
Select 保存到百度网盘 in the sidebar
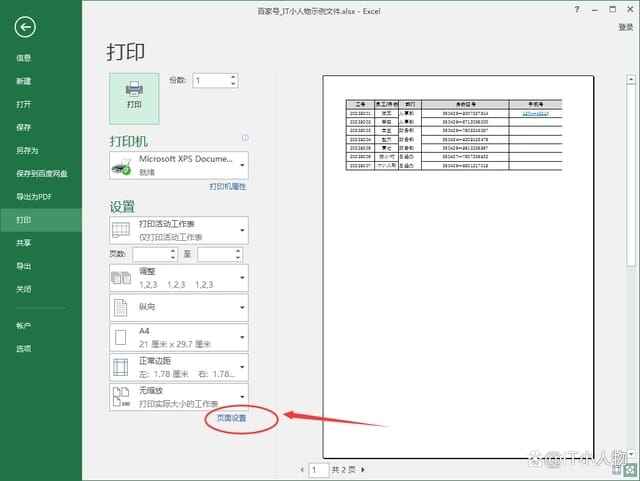click(x=42, y=174)
